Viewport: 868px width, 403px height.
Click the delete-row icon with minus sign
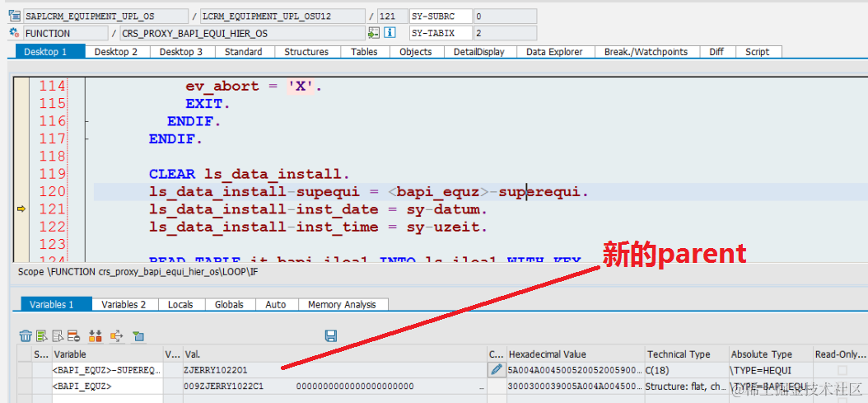74,335
